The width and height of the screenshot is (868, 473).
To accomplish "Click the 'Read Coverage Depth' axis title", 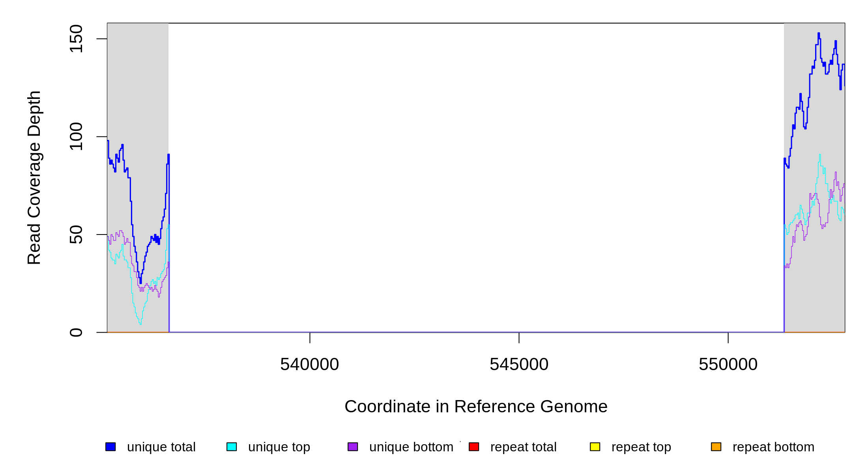I will (34, 177).
